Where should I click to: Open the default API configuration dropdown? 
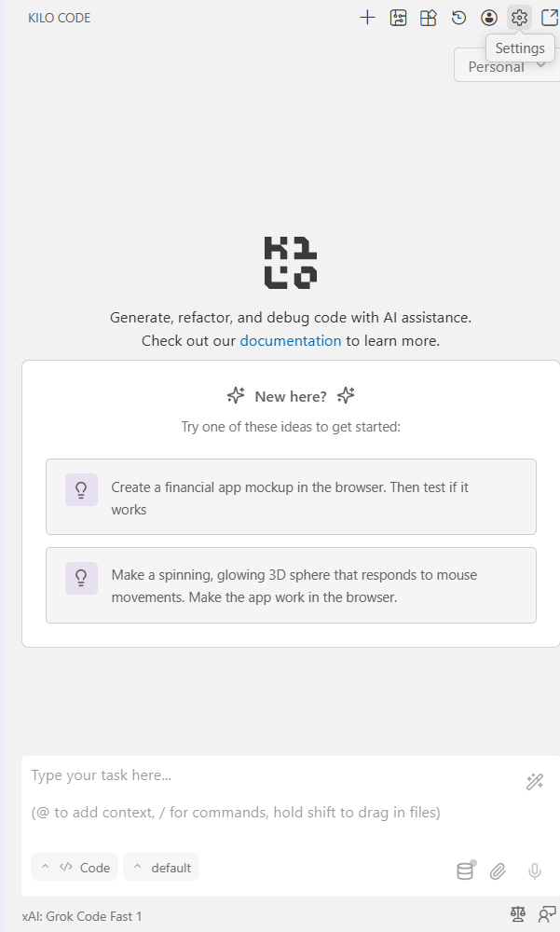(161, 868)
